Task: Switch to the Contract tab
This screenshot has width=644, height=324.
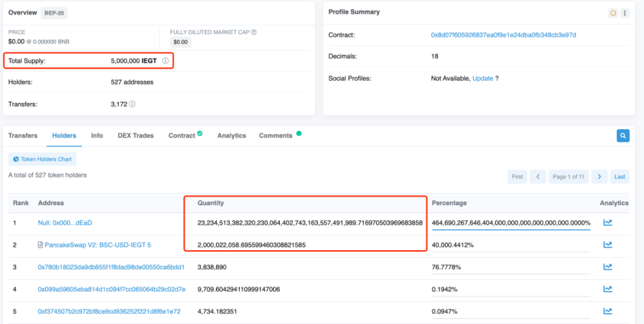Action: point(182,136)
